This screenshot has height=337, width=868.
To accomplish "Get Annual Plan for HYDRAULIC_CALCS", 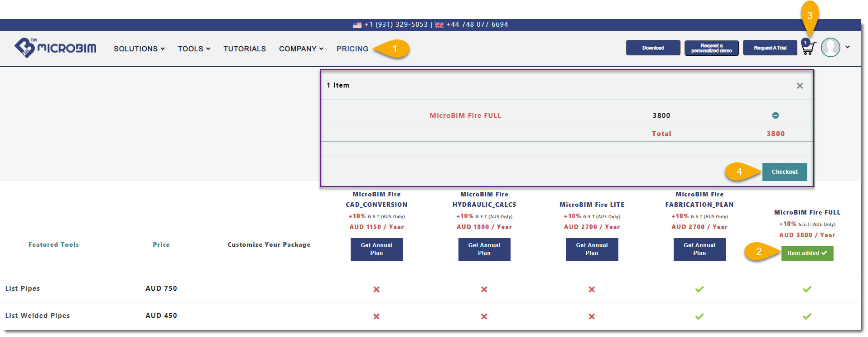I will 484,249.
